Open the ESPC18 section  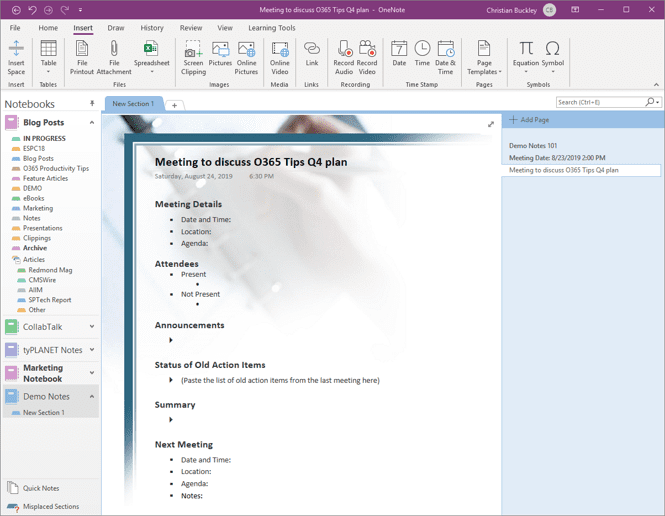34,148
